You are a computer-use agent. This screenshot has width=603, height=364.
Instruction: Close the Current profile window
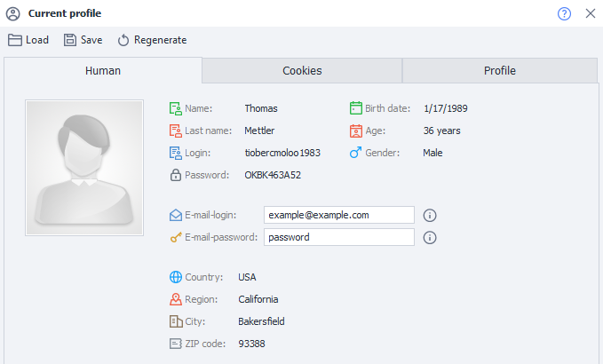pos(590,13)
